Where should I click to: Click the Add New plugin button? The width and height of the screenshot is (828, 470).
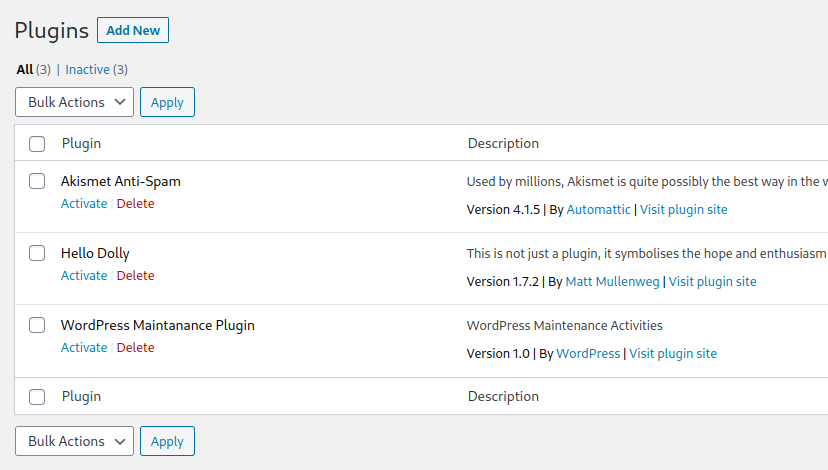(x=133, y=30)
